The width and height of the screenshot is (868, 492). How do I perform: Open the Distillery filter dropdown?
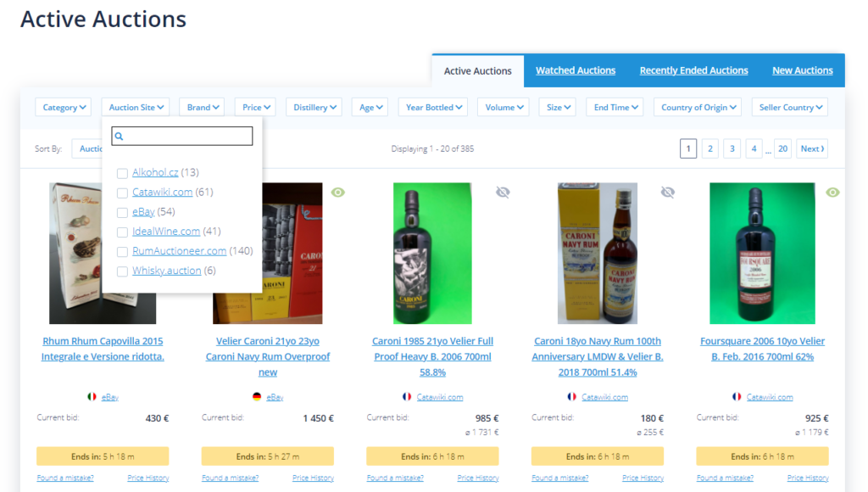click(314, 108)
